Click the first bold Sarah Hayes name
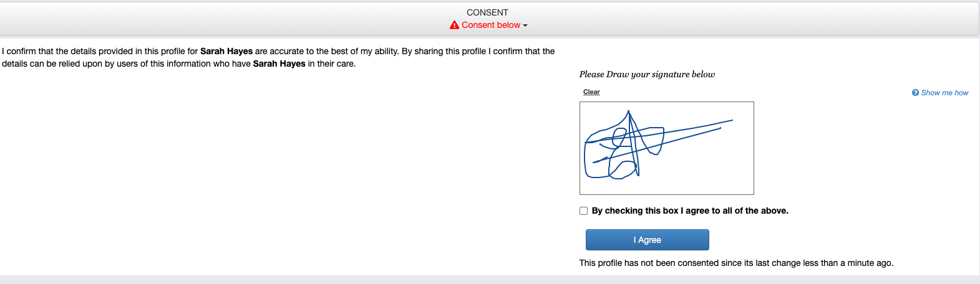This screenshot has height=284, width=980. coord(226,52)
